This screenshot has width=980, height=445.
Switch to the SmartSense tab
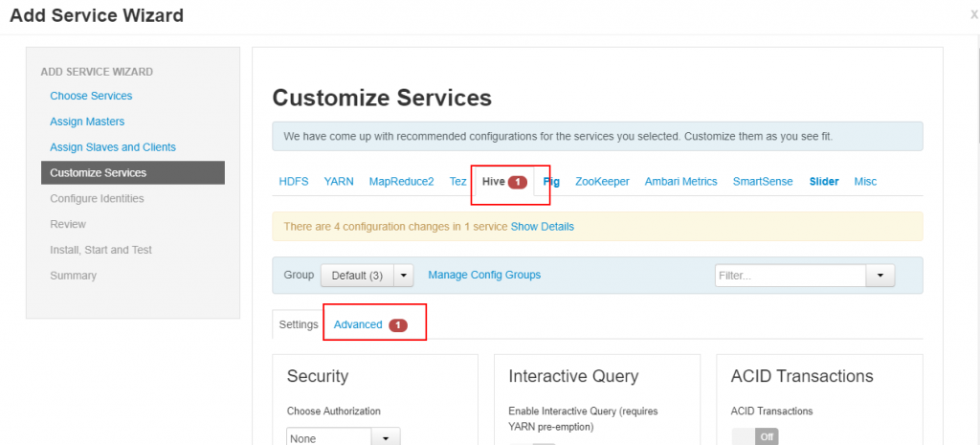click(763, 181)
